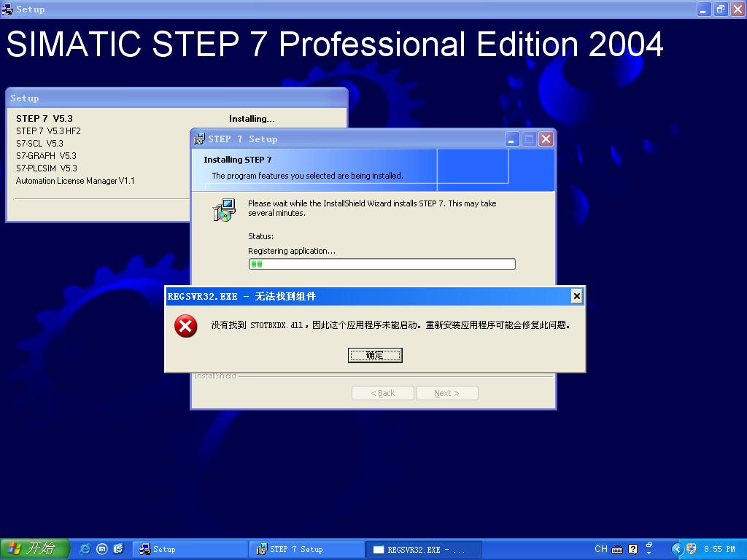This screenshot has width=747, height=560.
Task: Click the SIMATIC STEP 7 Professional Edition 2004 heading
Action: (334, 44)
